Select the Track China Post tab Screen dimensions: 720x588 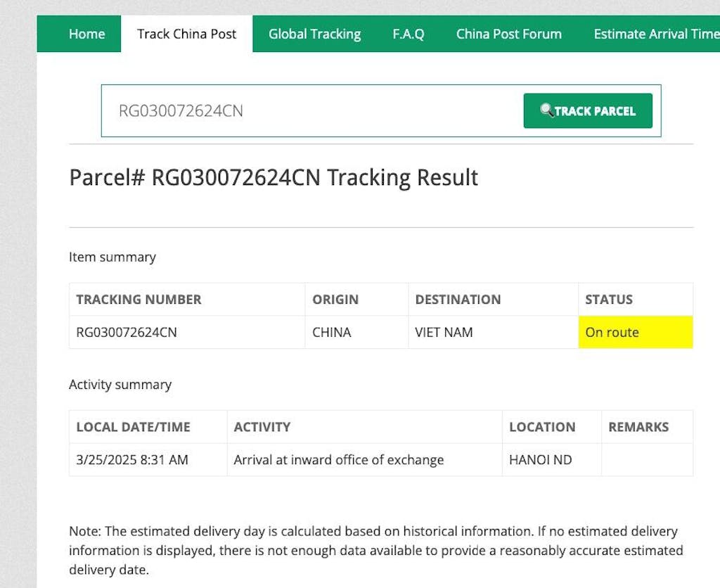click(187, 34)
